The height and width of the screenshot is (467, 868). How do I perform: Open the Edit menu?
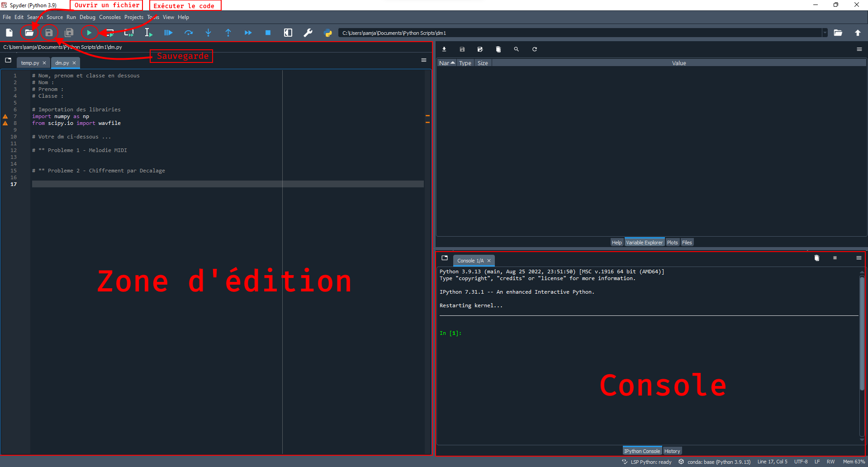point(19,17)
